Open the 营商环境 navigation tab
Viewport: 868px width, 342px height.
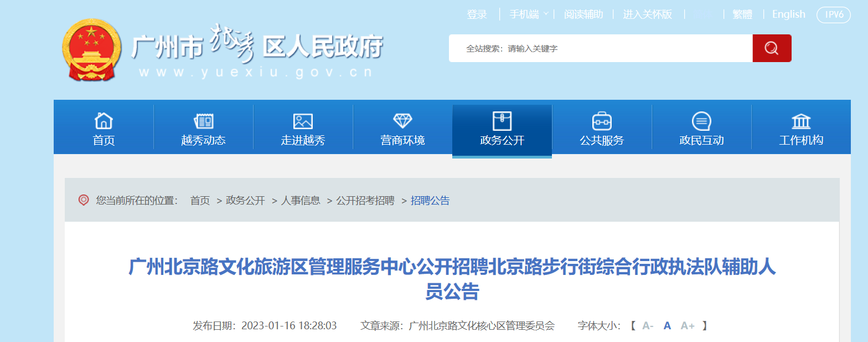click(402, 127)
